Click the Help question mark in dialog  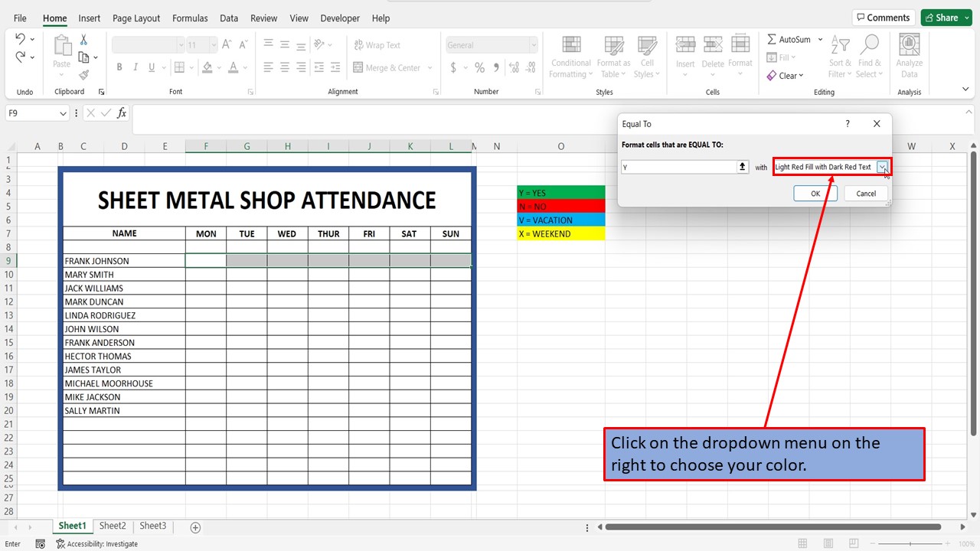point(848,124)
